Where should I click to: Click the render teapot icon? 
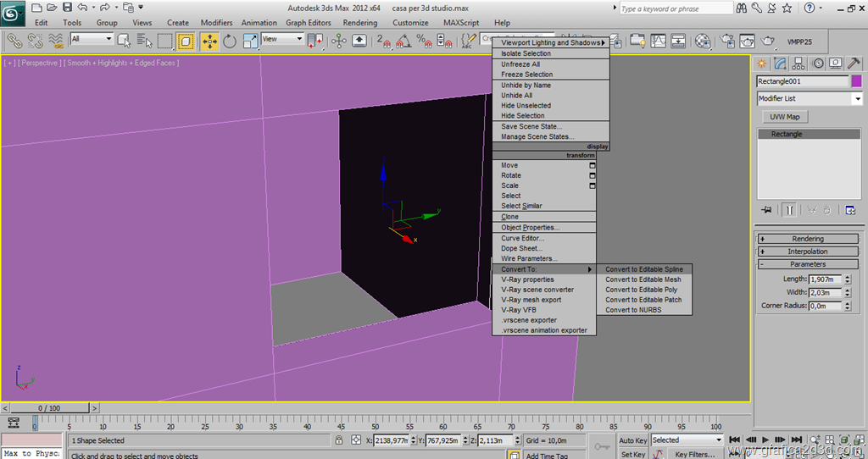(x=768, y=41)
